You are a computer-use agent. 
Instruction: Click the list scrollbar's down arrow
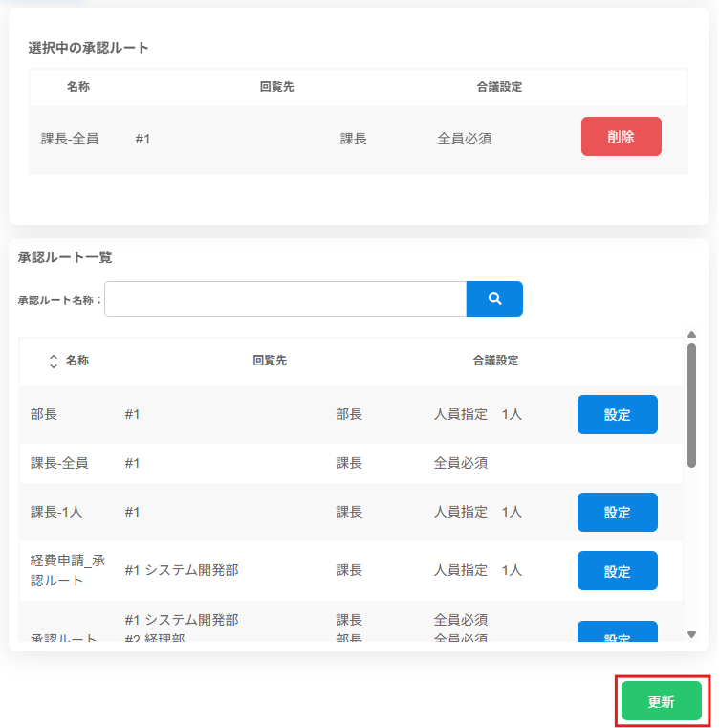click(x=691, y=634)
